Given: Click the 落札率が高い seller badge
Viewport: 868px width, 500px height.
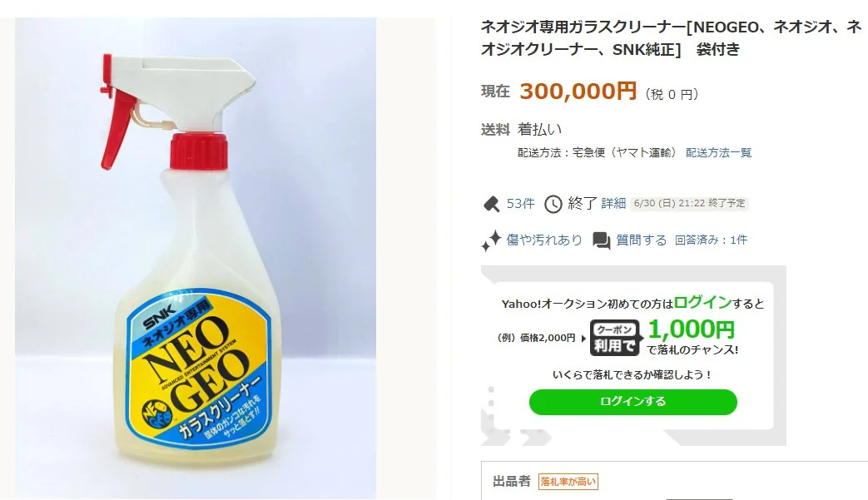Looking at the screenshot, I should [568, 481].
